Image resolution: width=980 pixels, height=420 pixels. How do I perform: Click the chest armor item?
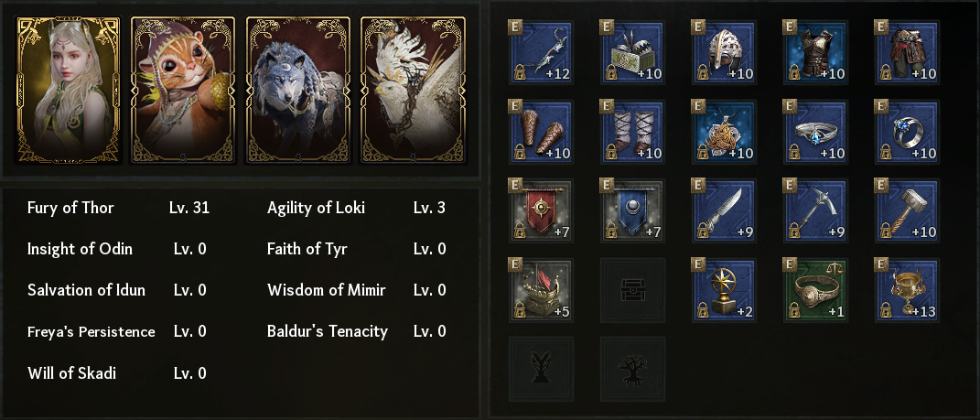click(815, 53)
